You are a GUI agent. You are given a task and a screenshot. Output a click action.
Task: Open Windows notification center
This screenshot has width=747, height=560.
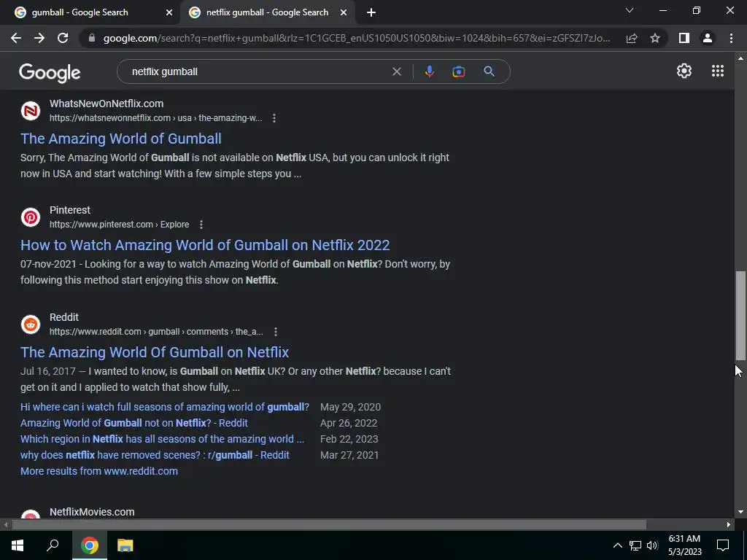[x=723, y=545]
